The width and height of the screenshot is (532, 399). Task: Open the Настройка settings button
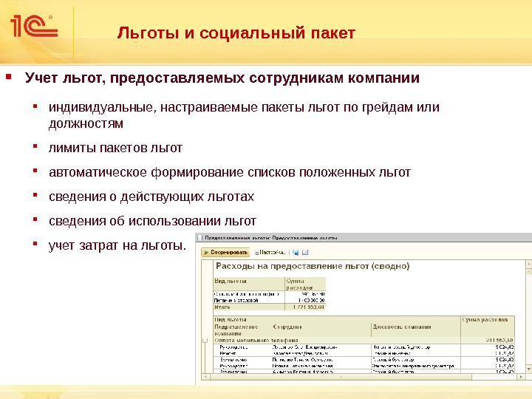tap(270, 253)
